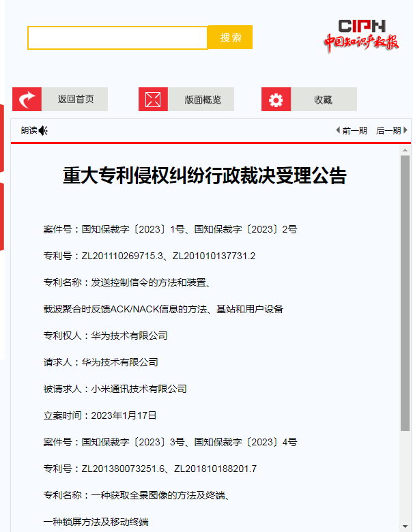Click the line 案件号：国知保裁字〔2023〕3号
This screenshot has width=413, height=532.
tap(170, 442)
